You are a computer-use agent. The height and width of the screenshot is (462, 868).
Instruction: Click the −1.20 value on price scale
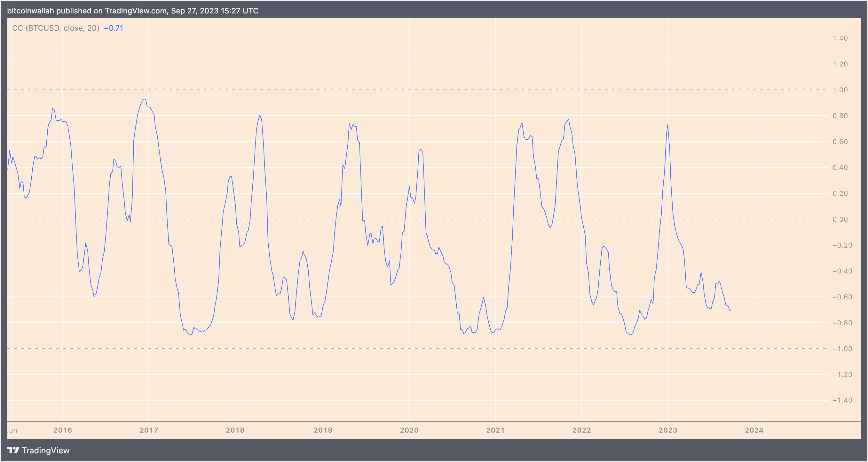(x=842, y=375)
